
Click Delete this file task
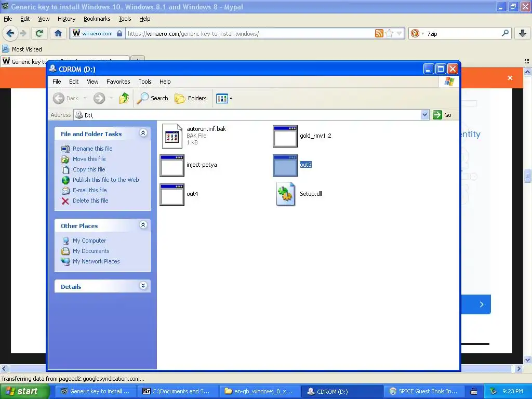pyautogui.click(x=90, y=201)
